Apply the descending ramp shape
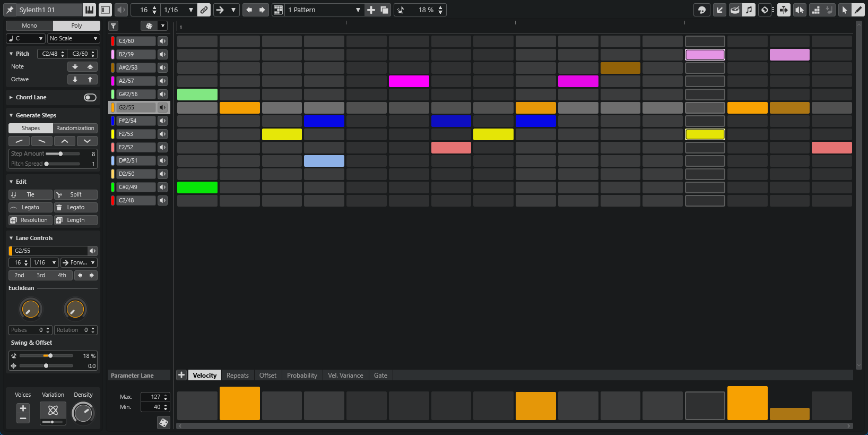The height and width of the screenshot is (435, 868). (42, 141)
